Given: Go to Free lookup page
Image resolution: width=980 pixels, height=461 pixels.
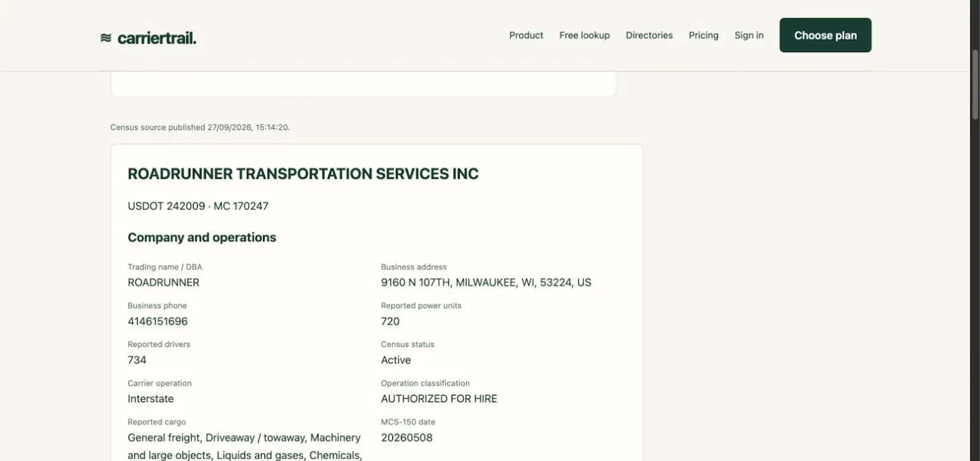Looking at the screenshot, I should click(x=584, y=36).
